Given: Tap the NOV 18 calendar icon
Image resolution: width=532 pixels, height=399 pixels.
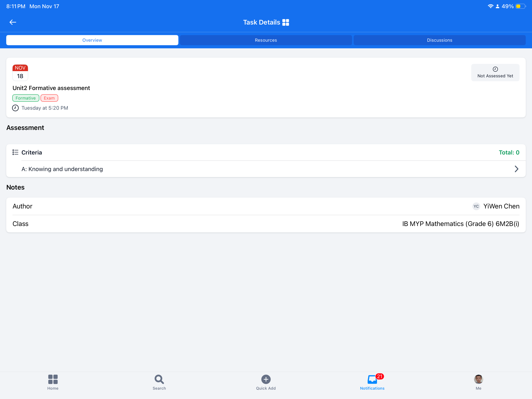Looking at the screenshot, I should (x=20, y=72).
